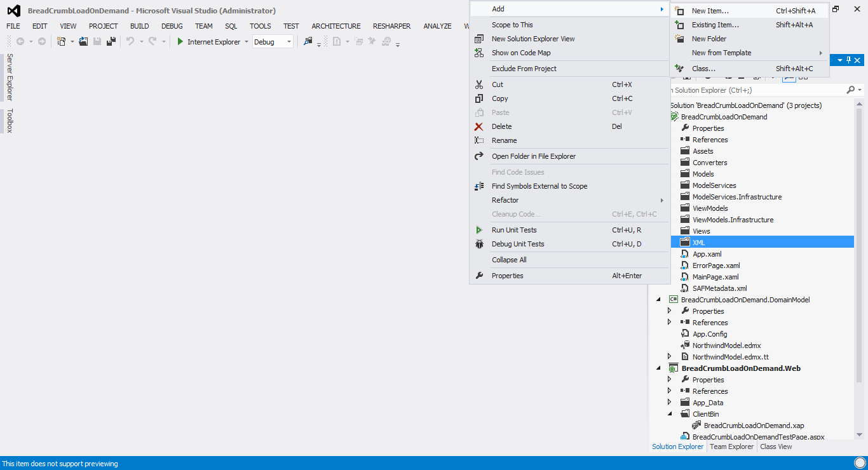Choose New Folder in Add submenu
Viewport: 868px width, 470px height.
click(750, 39)
